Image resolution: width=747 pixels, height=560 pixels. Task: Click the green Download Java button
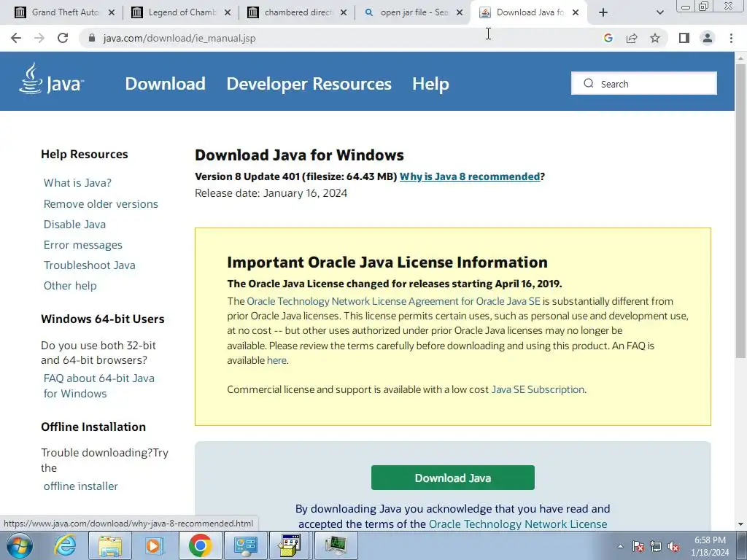(452, 478)
